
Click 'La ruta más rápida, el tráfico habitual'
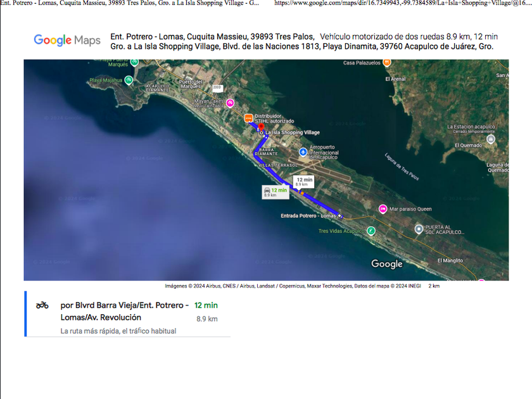(x=118, y=331)
